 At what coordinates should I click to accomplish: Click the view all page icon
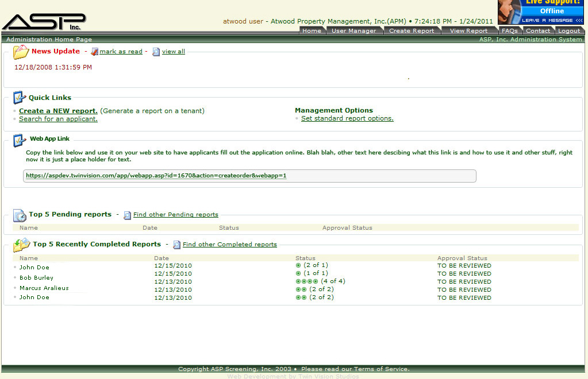[156, 52]
